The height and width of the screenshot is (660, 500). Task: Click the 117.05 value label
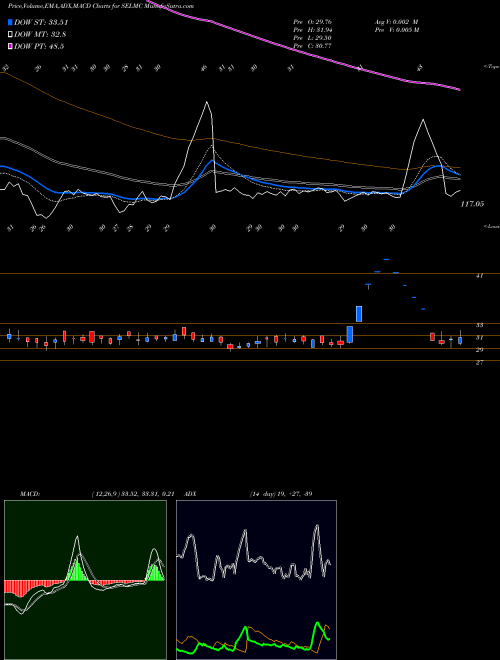tap(472, 204)
